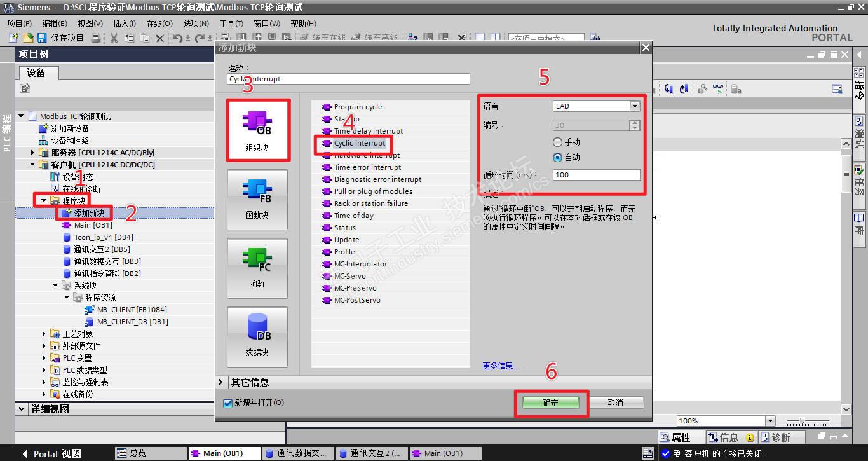
Task: Click the redo arrow icon
Action: coord(199,38)
